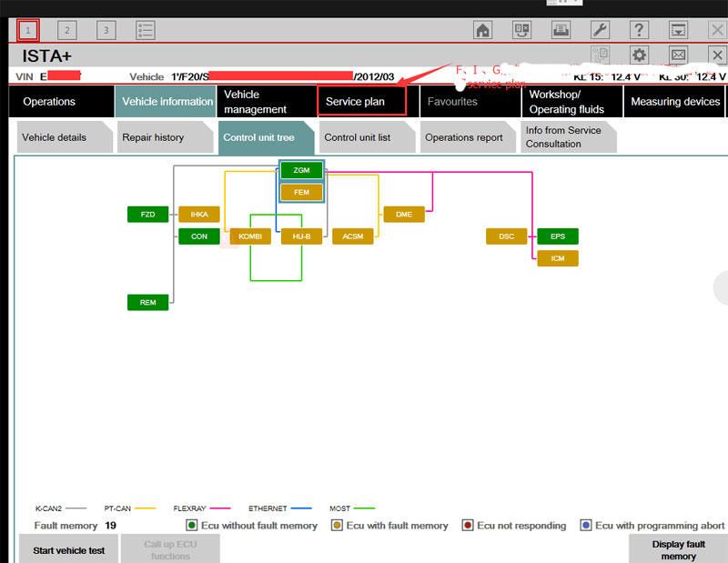The height and width of the screenshot is (563, 728).
Task: Select the FEM control unit
Action: coord(301,192)
